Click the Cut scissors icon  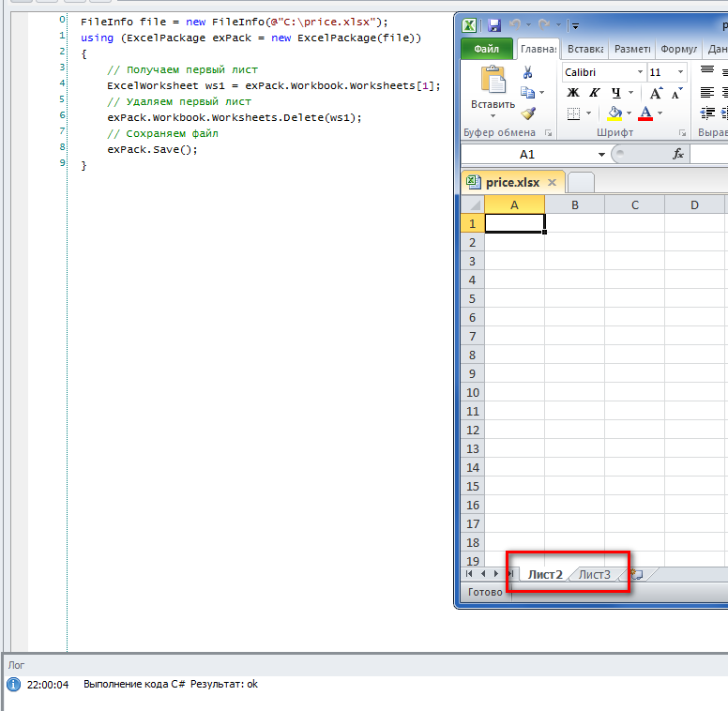pos(527,72)
